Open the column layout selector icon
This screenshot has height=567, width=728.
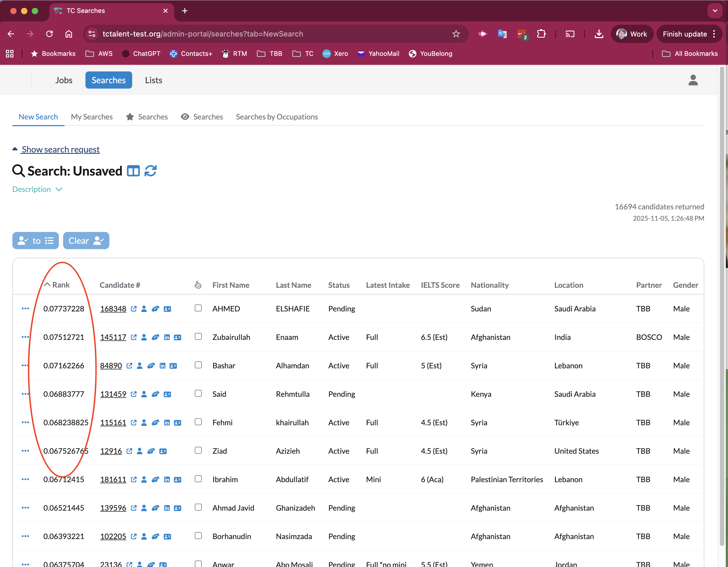pyautogui.click(x=133, y=170)
